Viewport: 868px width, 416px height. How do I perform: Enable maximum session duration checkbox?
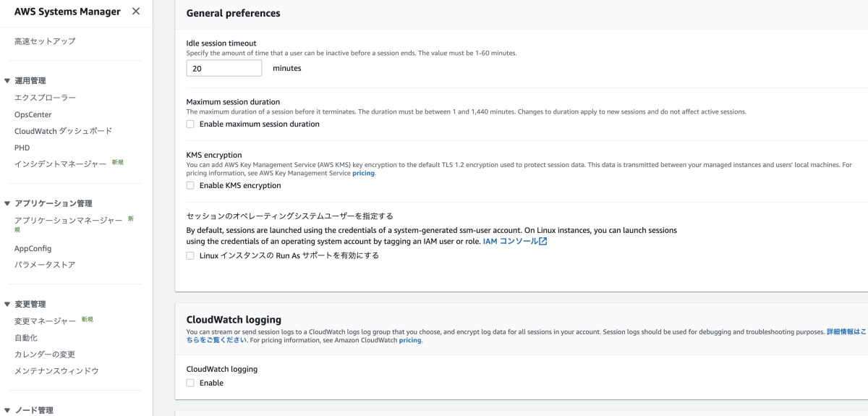tap(190, 124)
